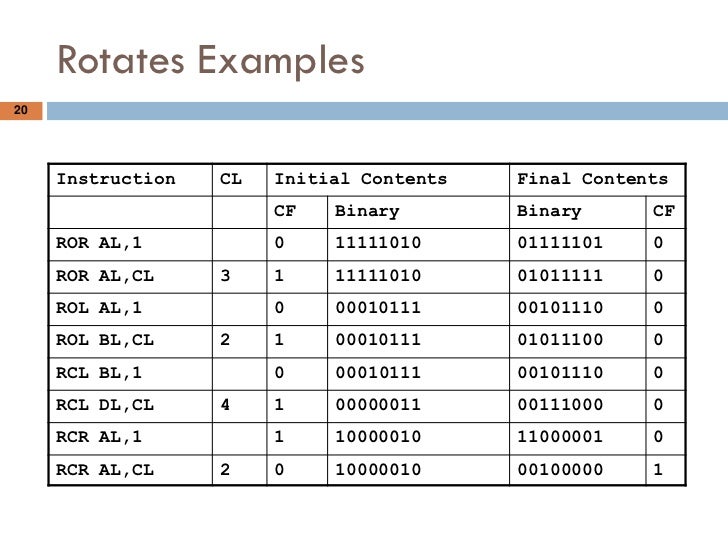Screen dimensions: 728x546
Task: Select the ROL AL,1 instruction cell
Action: [x=130, y=309]
